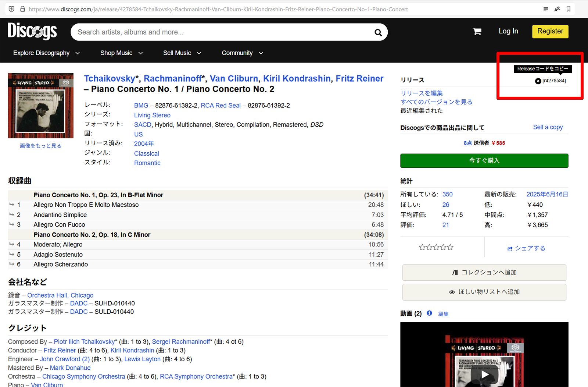Click the share arrow icon
The height and width of the screenshot is (387, 588).
(510, 249)
